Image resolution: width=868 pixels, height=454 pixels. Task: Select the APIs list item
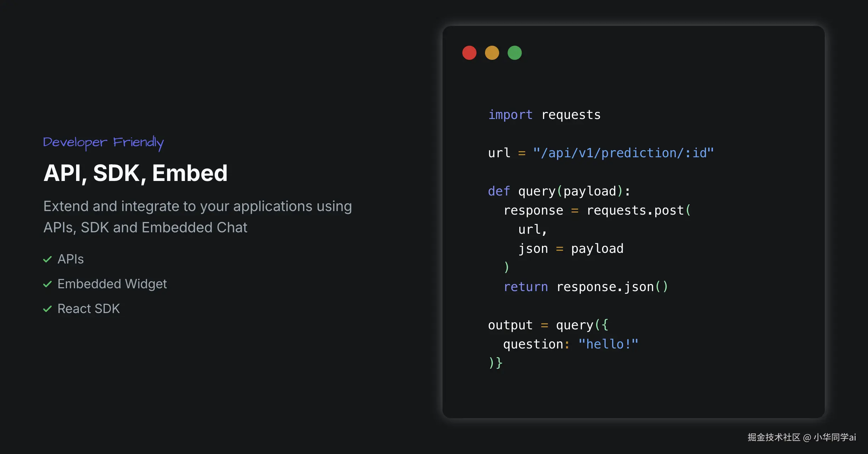(x=71, y=259)
